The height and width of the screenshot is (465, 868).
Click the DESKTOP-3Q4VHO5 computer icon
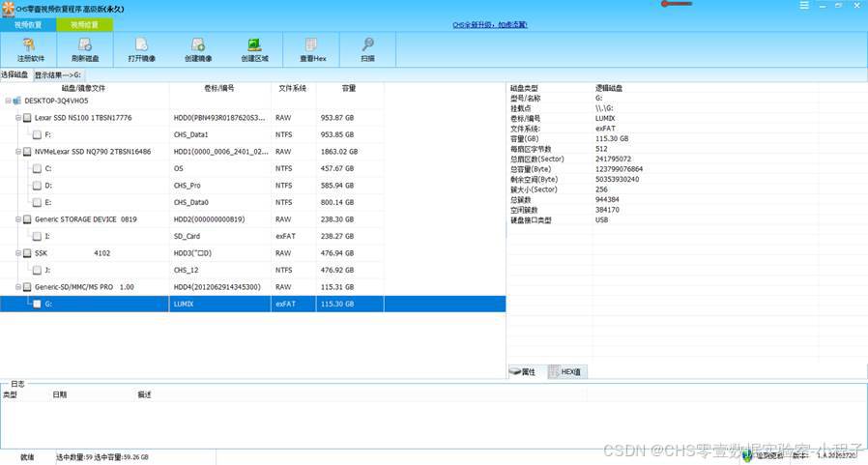(17, 101)
